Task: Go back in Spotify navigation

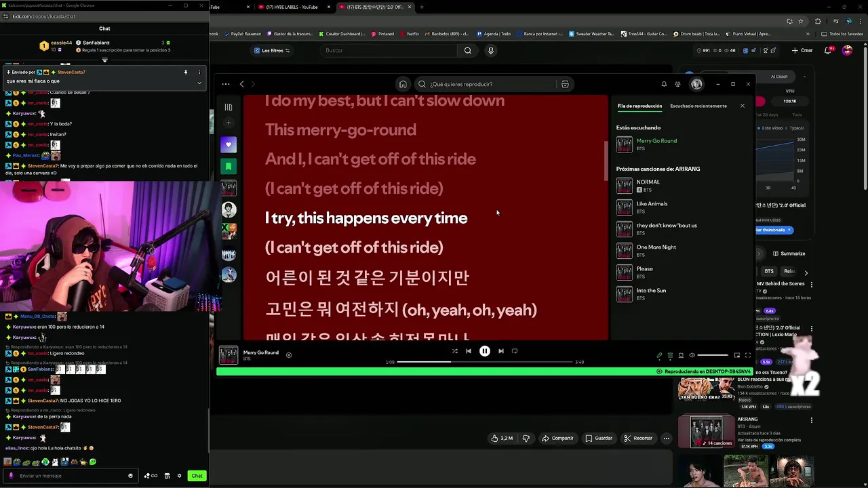Action: (x=241, y=84)
